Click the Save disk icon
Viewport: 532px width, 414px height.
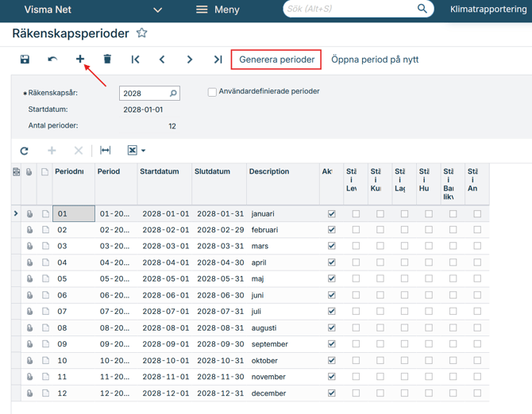click(25, 59)
